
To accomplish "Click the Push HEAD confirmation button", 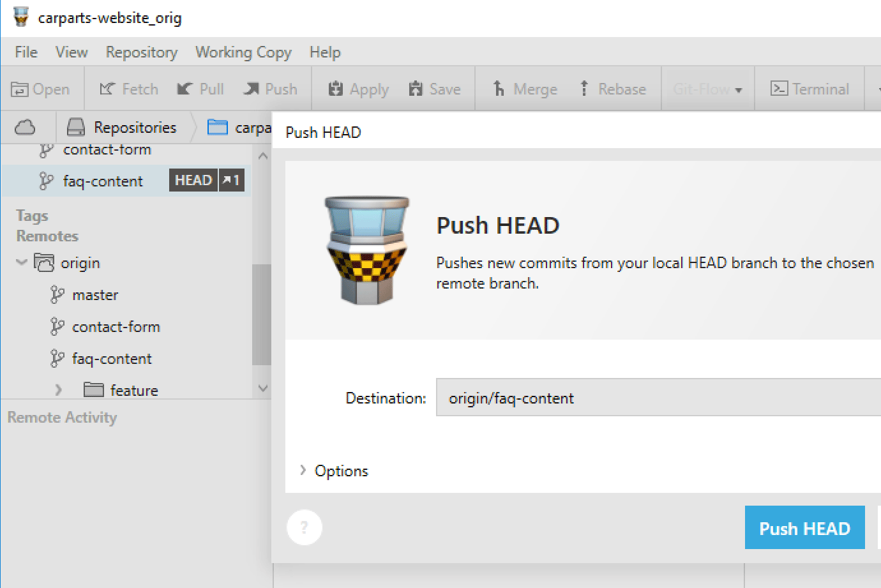I will pyautogui.click(x=804, y=527).
